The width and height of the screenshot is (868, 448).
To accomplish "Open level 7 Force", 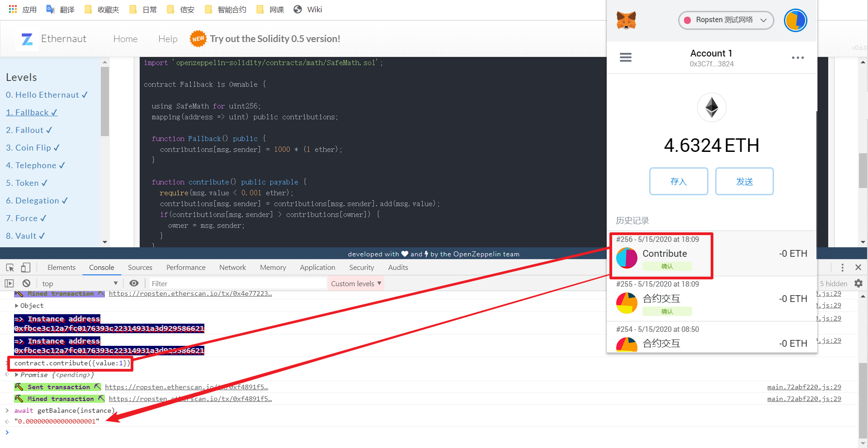I will coord(26,218).
